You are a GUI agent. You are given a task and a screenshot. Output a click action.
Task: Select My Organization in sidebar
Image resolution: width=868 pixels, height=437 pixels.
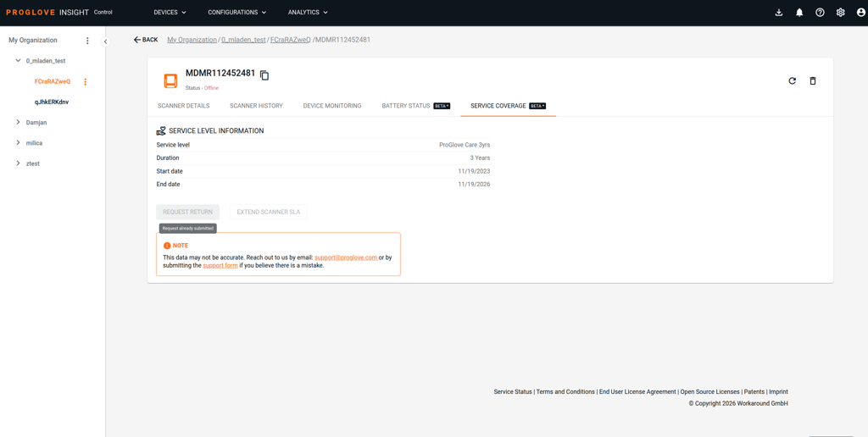(33, 41)
